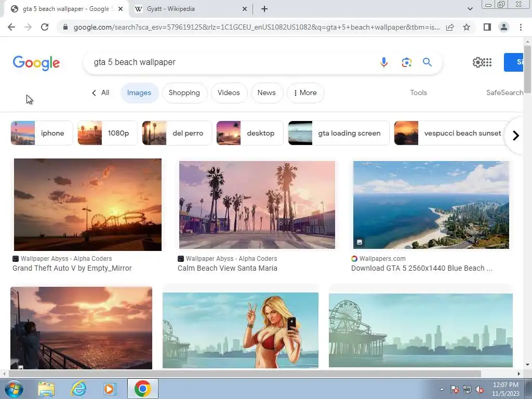This screenshot has height=399, width=532.
Task: Open File Explorer from taskbar
Action: pos(46,389)
